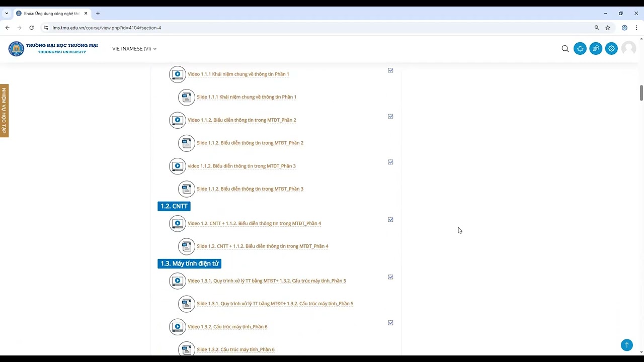Open the blue settings gear icon
Screen dimensions: 644x362
click(611, 49)
